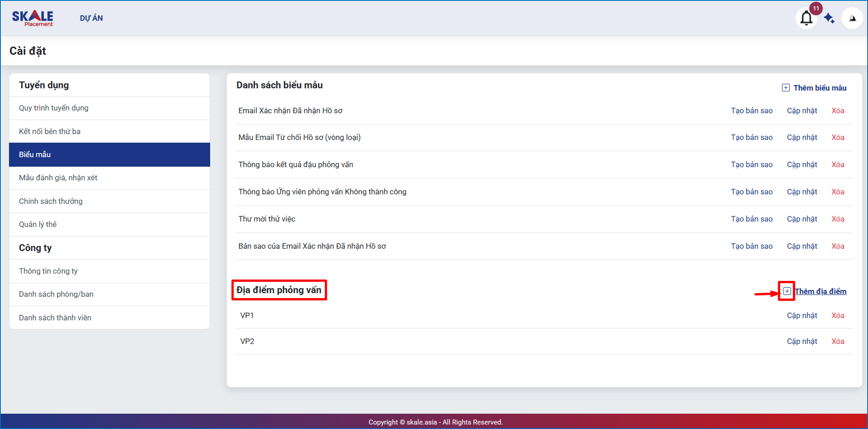The height and width of the screenshot is (429, 868).
Task: Delete the VP2 interview location
Action: 838,341
